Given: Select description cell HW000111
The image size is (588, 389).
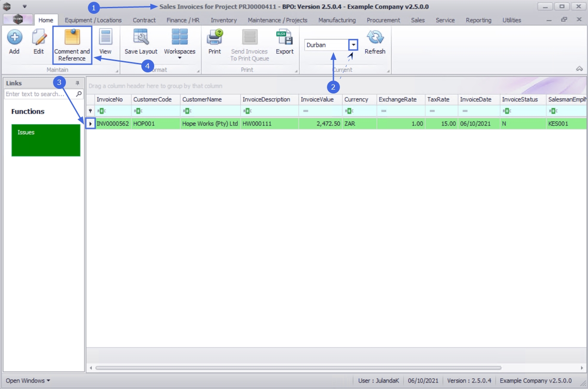Looking at the screenshot, I should coord(269,124).
